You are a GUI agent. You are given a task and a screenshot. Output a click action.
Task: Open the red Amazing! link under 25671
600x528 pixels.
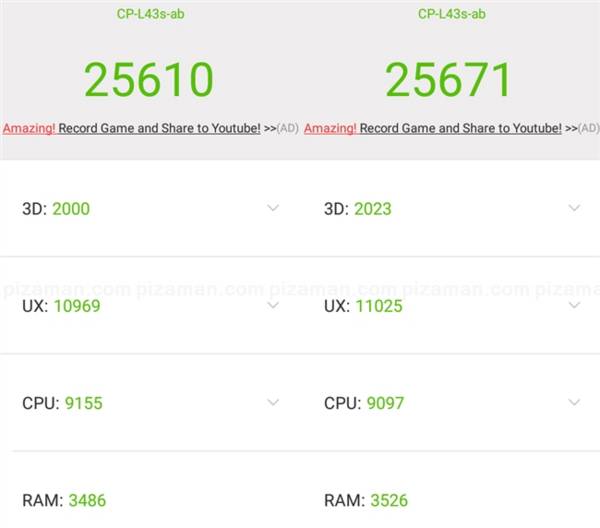pyautogui.click(x=330, y=128)
